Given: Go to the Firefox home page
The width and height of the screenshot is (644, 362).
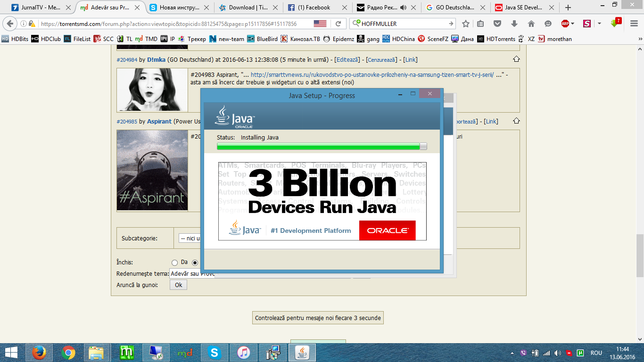Looking at the screenshot, I should (531, 24).
